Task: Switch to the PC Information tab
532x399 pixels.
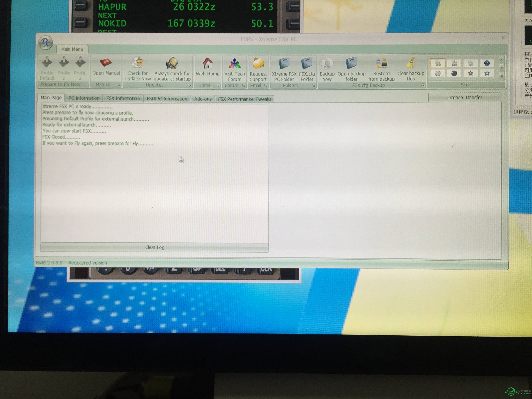Action: (84, 98)
